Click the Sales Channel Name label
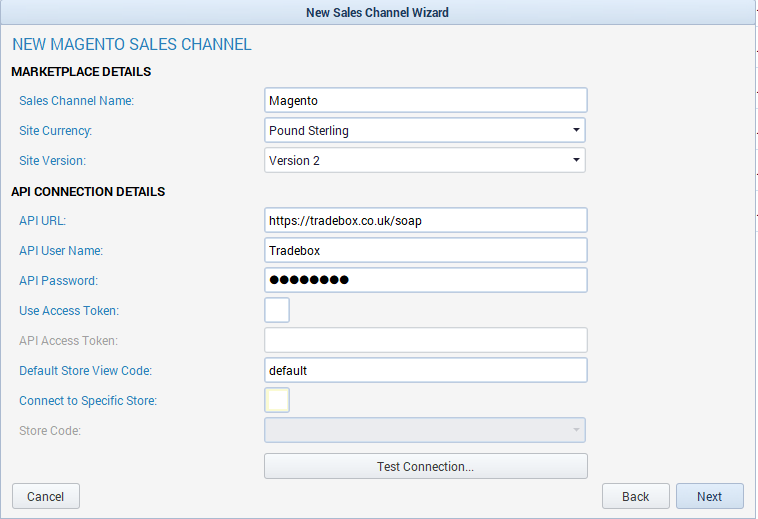 click(76, 101)
